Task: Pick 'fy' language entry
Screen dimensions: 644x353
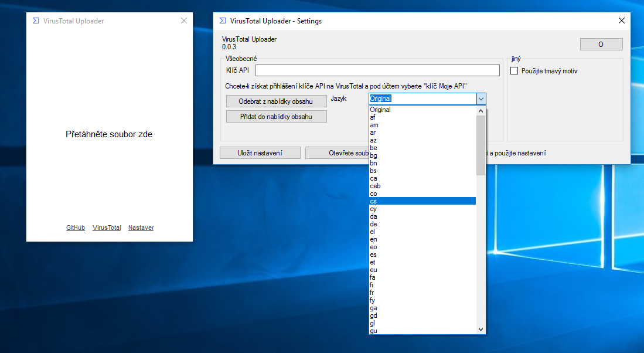Action: [422, 300]
